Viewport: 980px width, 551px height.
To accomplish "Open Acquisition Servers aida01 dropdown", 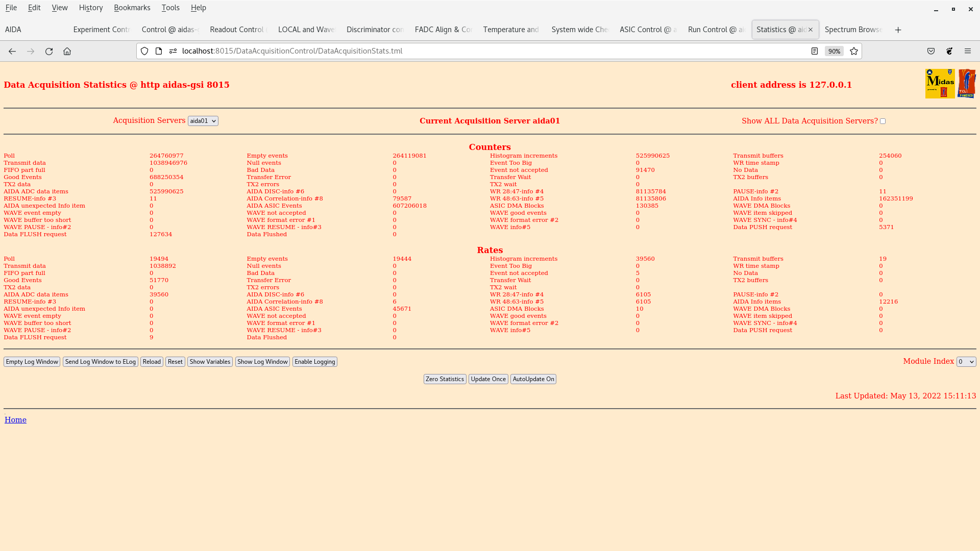I will coord(203,121).
